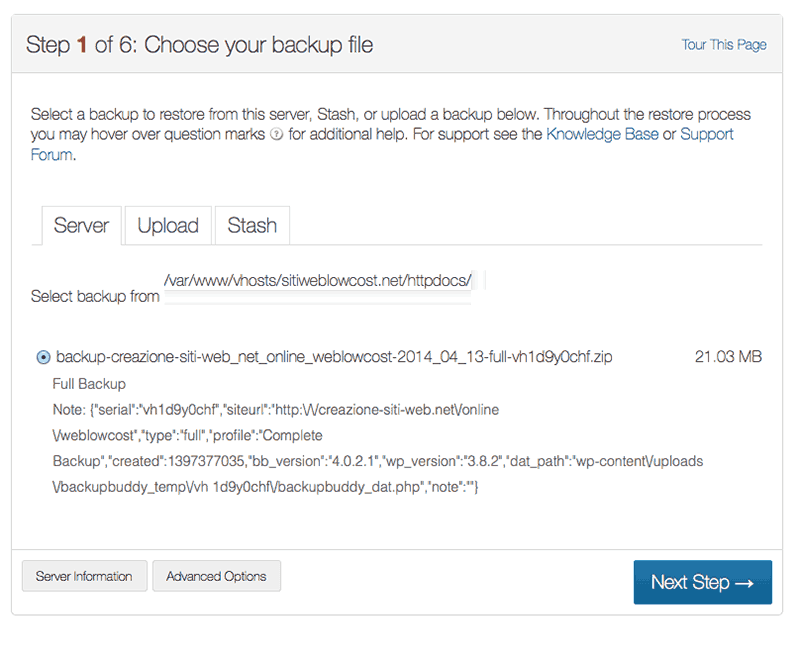Click the Step 1 of 6 heading

point(199,45)
